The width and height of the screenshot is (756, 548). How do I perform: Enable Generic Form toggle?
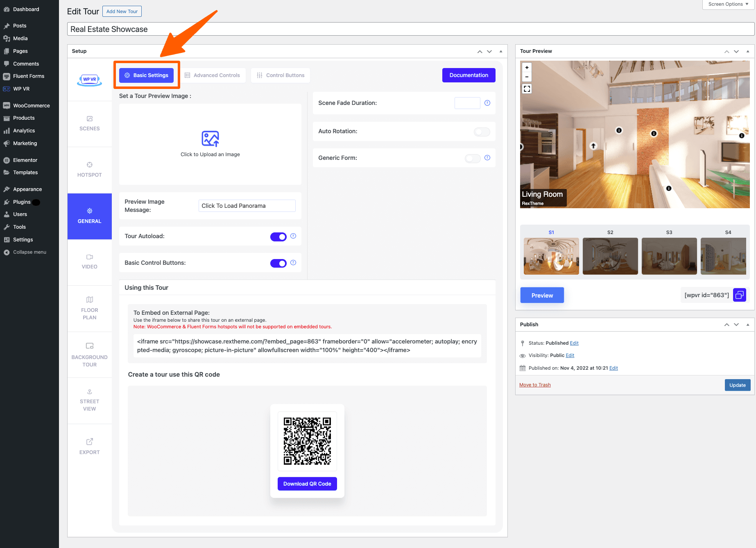(x=473, y=158)
